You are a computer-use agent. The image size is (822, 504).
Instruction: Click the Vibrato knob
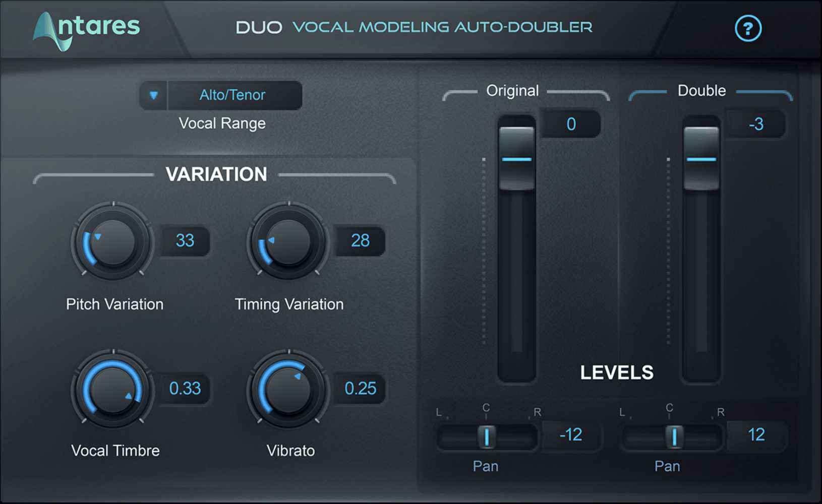(288, 390)
